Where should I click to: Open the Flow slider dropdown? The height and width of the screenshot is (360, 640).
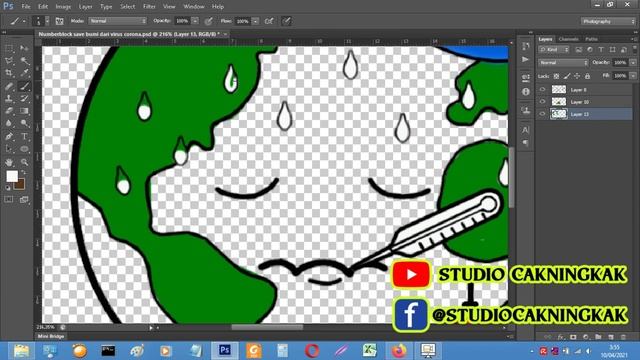click(x=256, y=21)
